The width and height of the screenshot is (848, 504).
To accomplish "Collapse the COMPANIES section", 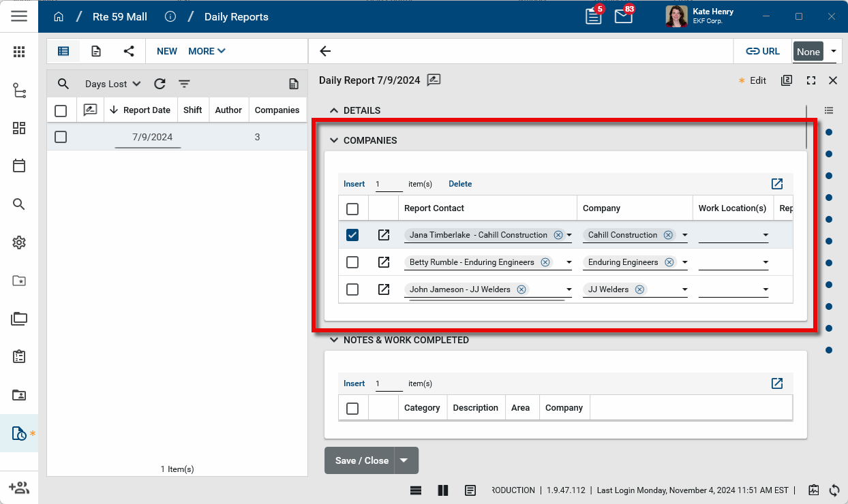I will [x=334, y=140].
